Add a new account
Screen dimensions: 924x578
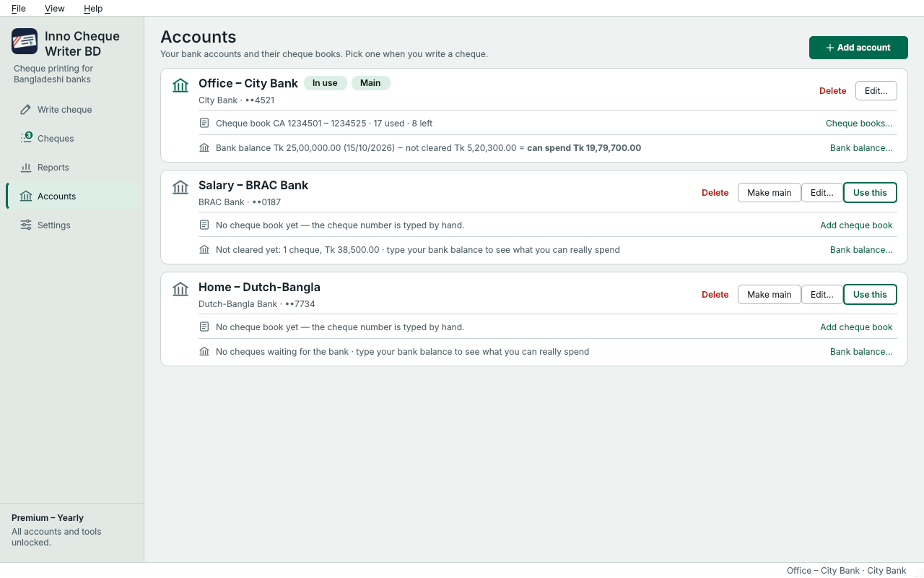pos(858,48)
